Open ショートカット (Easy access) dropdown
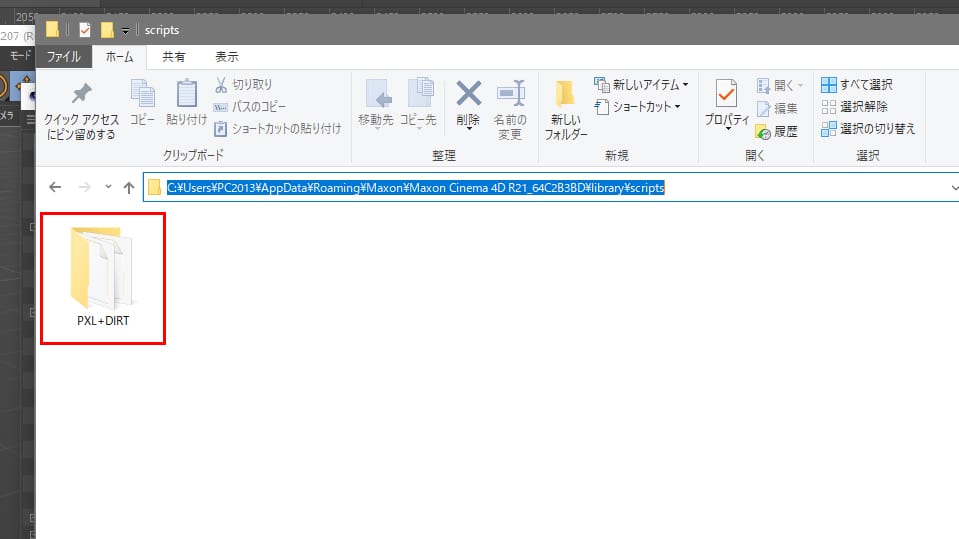This screenshot has width=959, height=539. [637, 106]
